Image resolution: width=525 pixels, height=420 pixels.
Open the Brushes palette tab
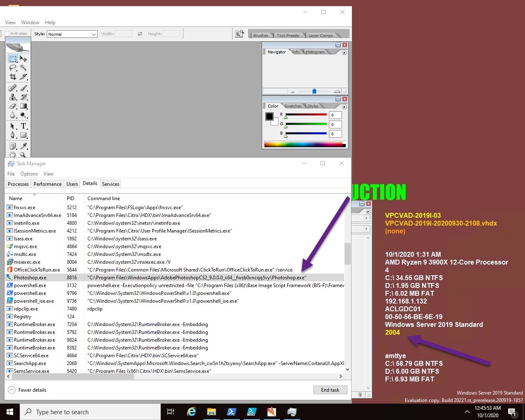[x=260, y=35]
